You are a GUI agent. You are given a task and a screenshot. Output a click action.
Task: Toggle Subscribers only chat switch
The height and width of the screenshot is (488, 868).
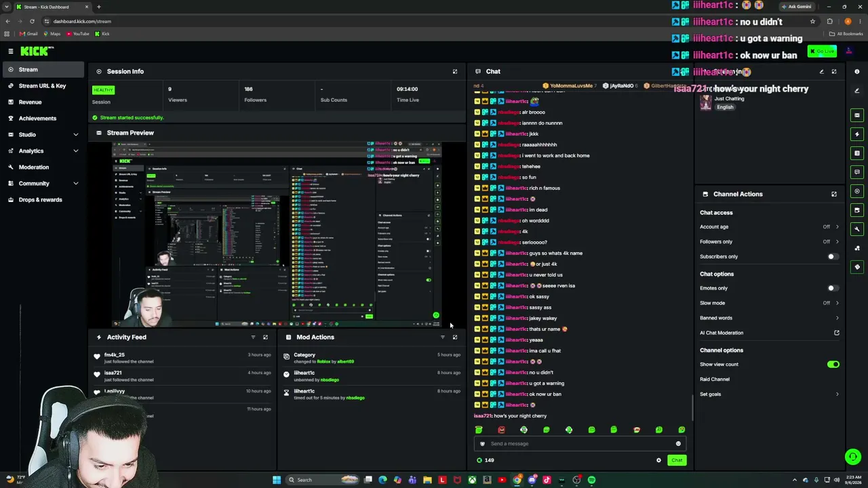click(x=833, y=257)
